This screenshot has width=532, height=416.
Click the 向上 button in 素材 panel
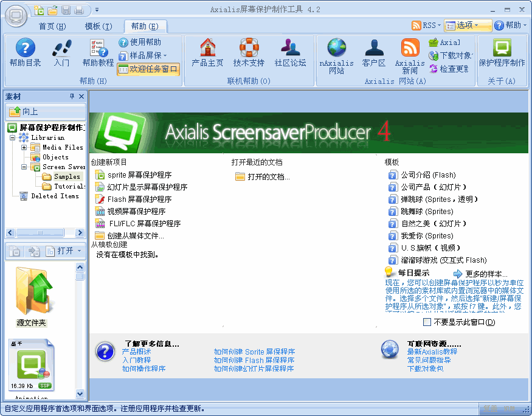[x=45, y=112]
